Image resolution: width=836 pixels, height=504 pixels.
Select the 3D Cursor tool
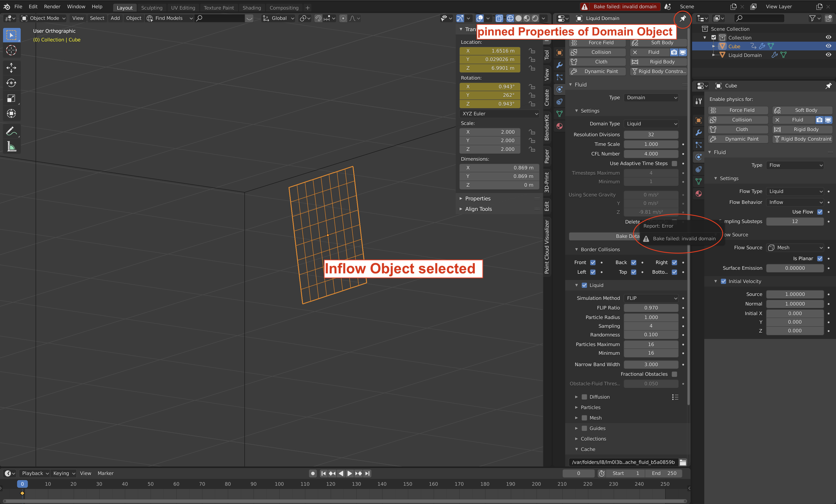coord(11,50)
